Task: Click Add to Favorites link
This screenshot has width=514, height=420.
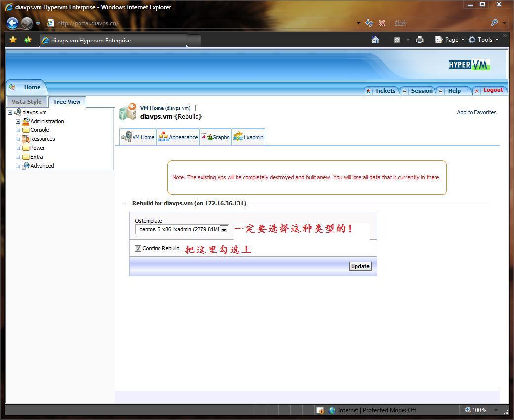Action: tap(476, 112)
